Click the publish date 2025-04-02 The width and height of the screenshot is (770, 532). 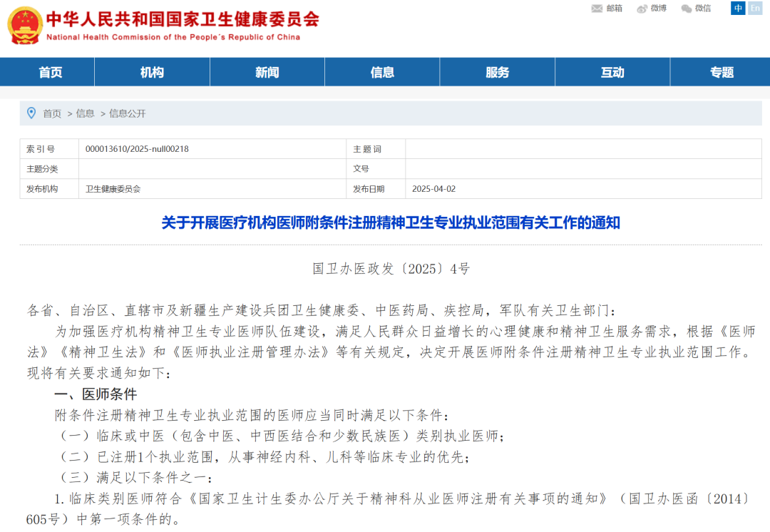[x=433, y=189]
